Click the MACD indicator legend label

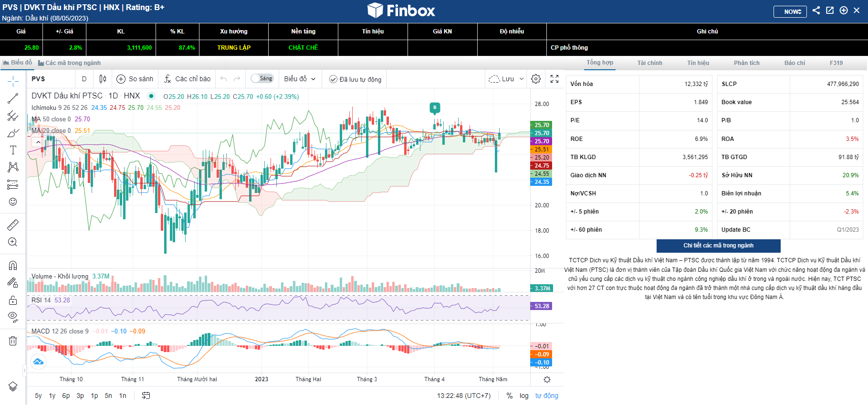pos(60,331)
